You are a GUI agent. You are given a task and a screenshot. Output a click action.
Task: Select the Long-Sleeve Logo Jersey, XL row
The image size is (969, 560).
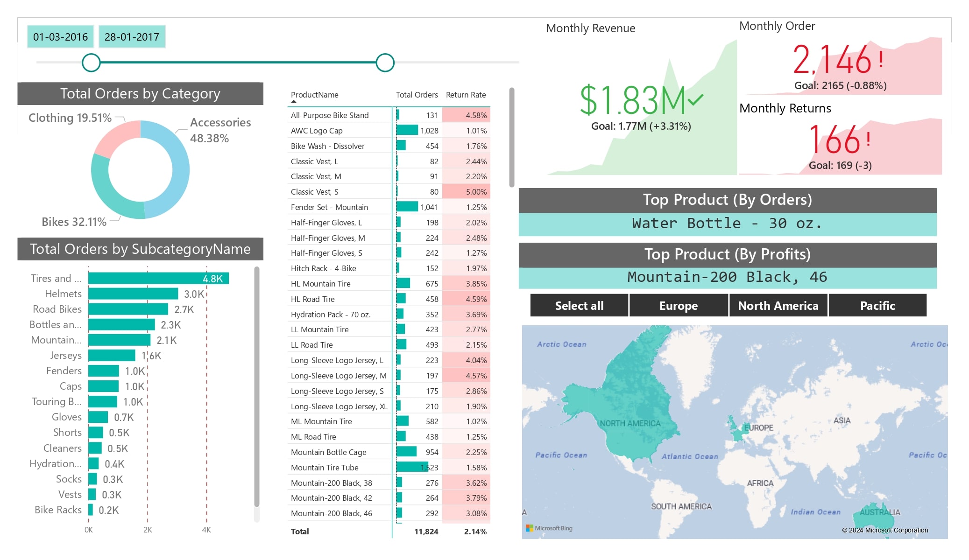[389, 406]
